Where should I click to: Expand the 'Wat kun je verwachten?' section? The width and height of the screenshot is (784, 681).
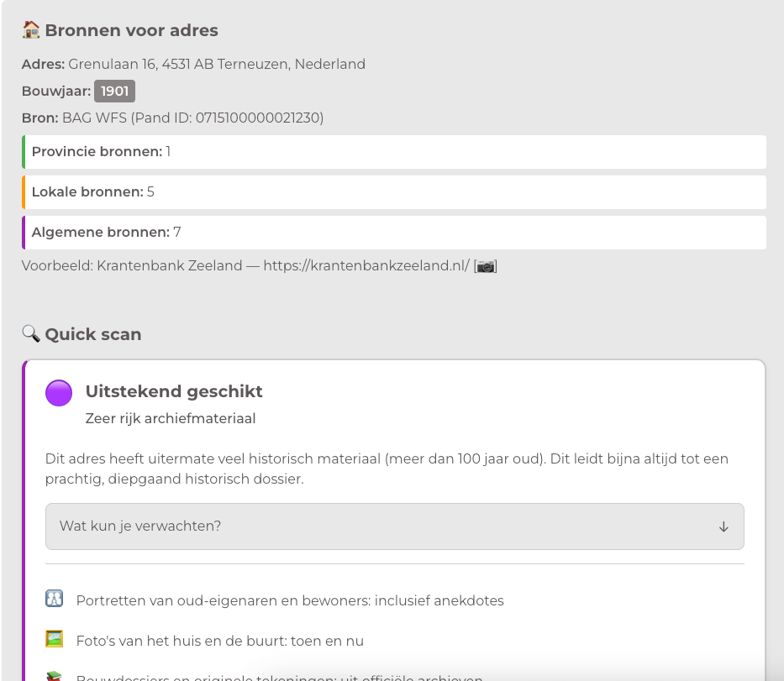[394, 526]
